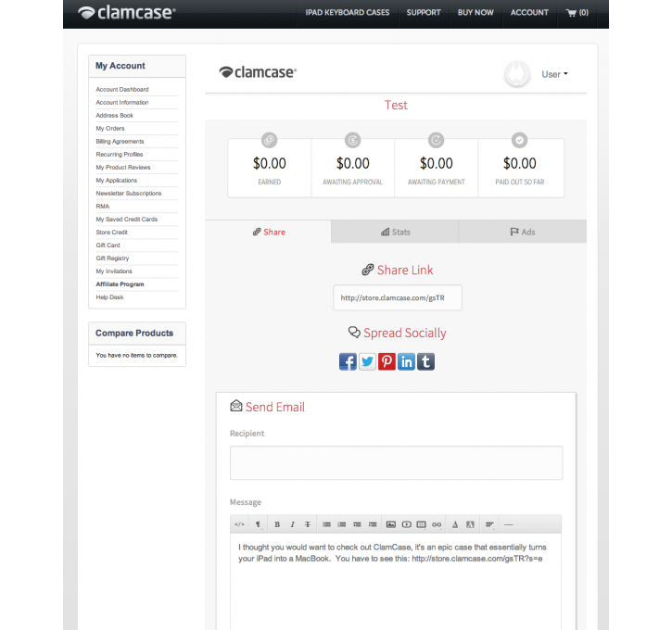Image resolution: width=672 pixels, height=630 pixels.
Task: Indent the message text
Action: click(373, 524)
